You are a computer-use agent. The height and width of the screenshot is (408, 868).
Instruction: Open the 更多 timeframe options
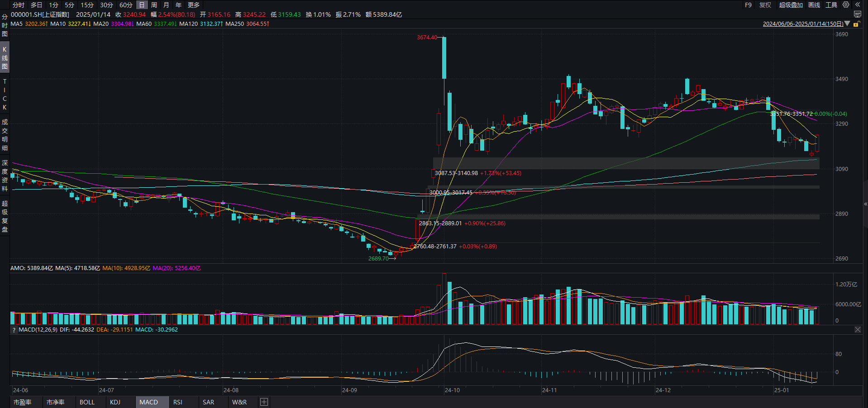tap(194, 5)
